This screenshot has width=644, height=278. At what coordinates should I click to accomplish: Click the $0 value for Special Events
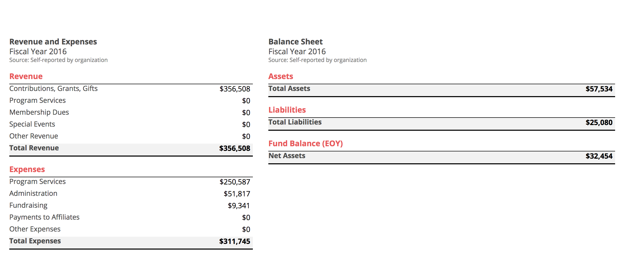coord(246,125)
